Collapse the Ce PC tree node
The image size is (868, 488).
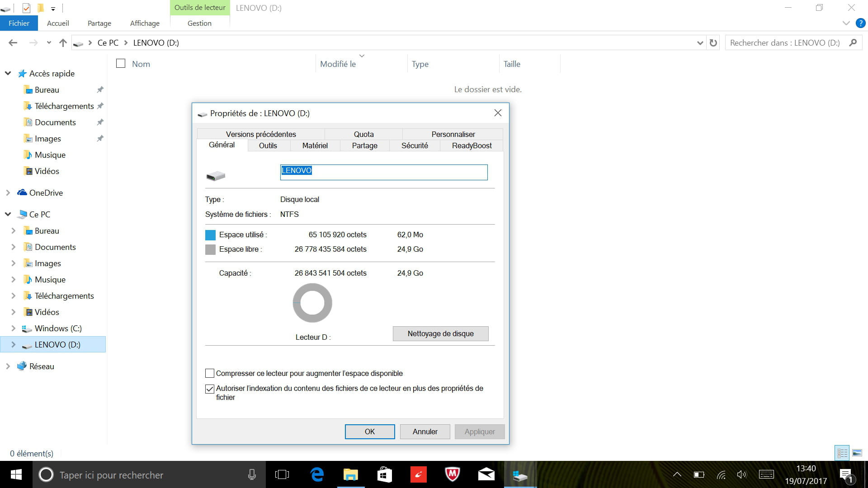[8, 214]
